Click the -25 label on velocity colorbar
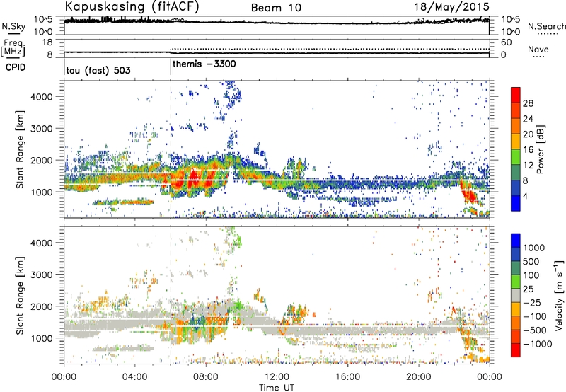This screenshot has height=392, width=566. click(531, 302)
